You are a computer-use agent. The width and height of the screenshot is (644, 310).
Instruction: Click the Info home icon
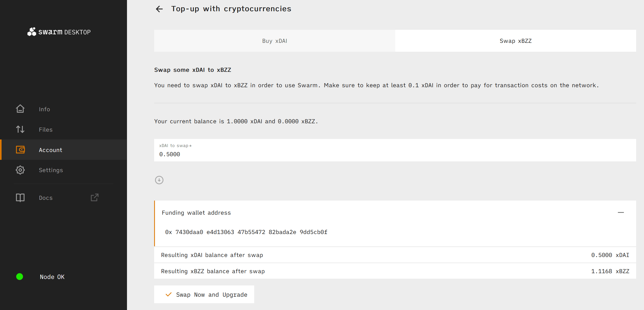click(20, 109)
